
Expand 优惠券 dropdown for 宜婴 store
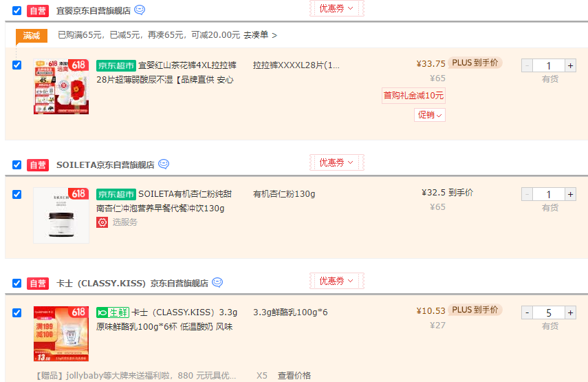pyautogui.click(x=337, y=8)
